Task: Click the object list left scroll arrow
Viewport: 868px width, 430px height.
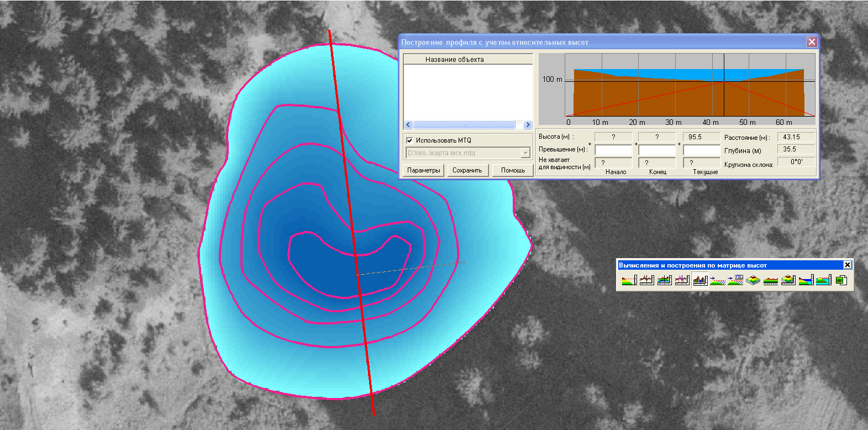Action: tap(408, 125)
